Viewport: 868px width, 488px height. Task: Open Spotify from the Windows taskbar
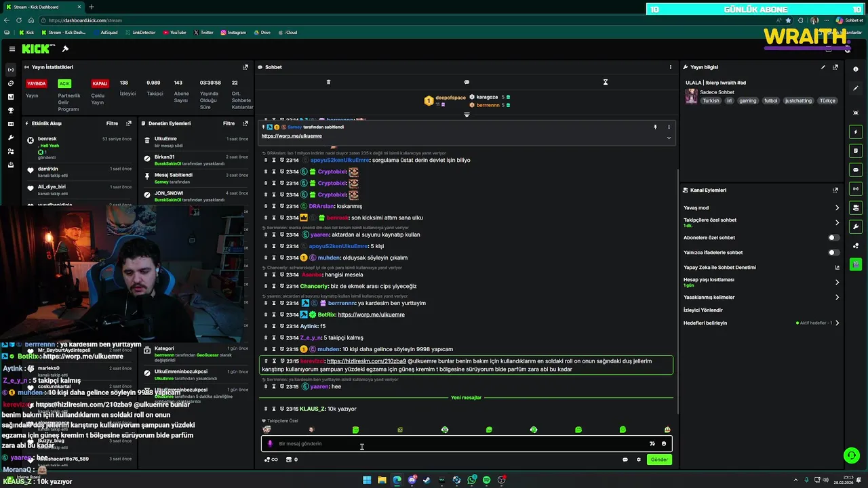coord(486,480)
